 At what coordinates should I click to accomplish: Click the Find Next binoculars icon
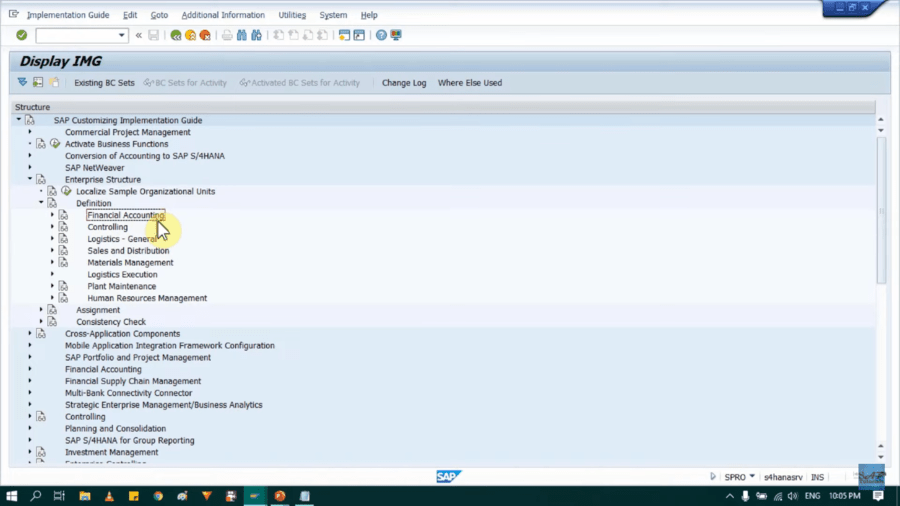pyautogui.click(x=257, y=36)
